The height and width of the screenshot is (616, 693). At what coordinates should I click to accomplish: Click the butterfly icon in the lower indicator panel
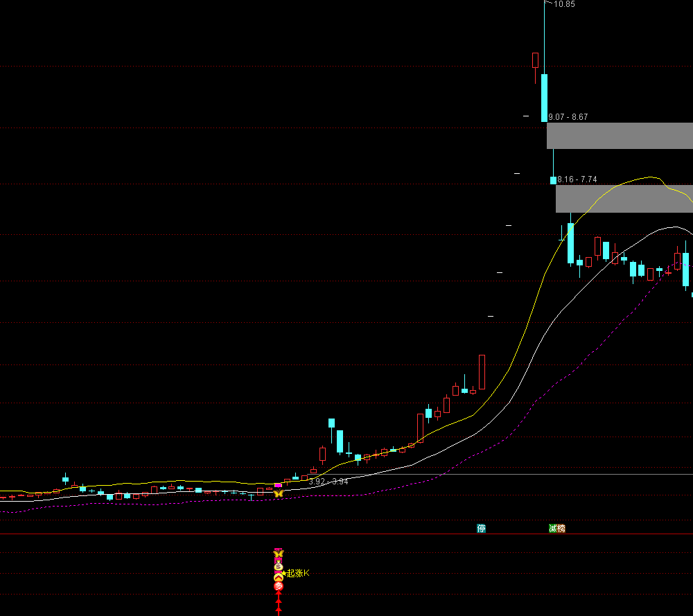coord(279,554)
